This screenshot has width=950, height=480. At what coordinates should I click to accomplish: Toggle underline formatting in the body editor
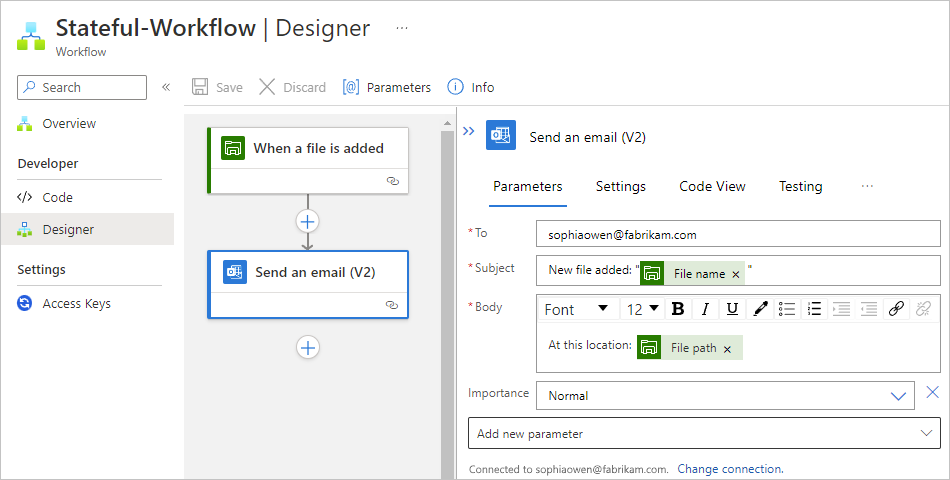[732, 309]
